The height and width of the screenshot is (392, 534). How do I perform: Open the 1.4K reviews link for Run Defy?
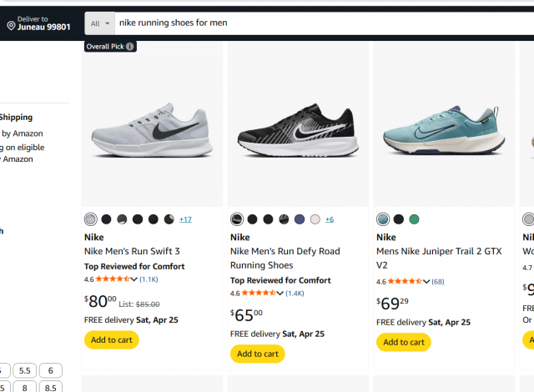[295, 294]
